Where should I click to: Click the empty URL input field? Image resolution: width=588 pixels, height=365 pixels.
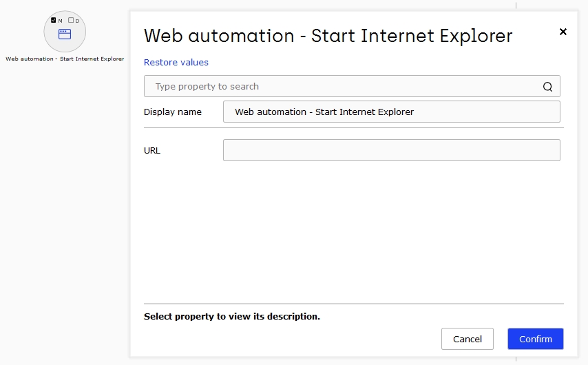click(x=392, y=150)
